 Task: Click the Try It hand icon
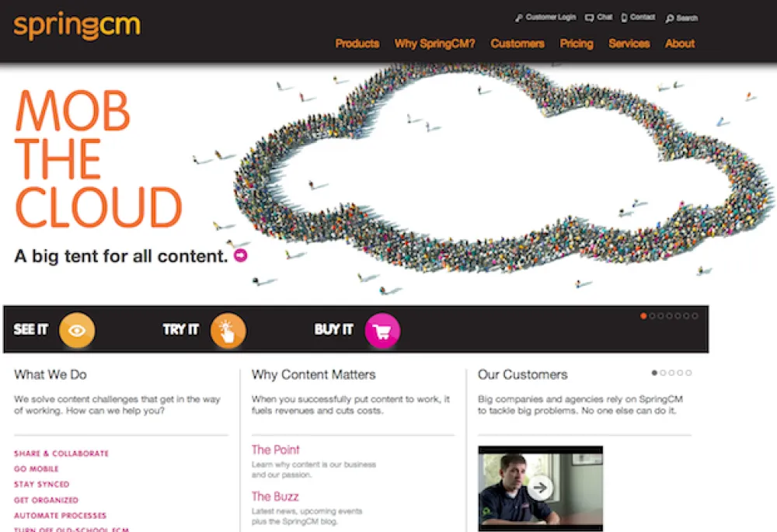tap(228, 330)
